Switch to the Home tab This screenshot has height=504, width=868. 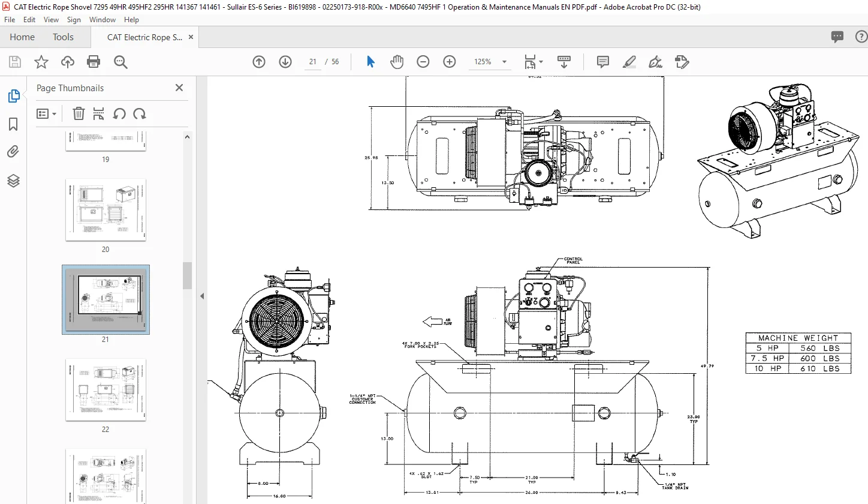[x=22, y=37]
